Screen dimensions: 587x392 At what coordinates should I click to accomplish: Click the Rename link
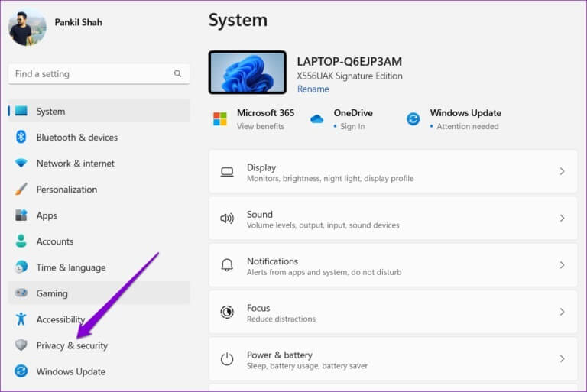pos(313,89)
